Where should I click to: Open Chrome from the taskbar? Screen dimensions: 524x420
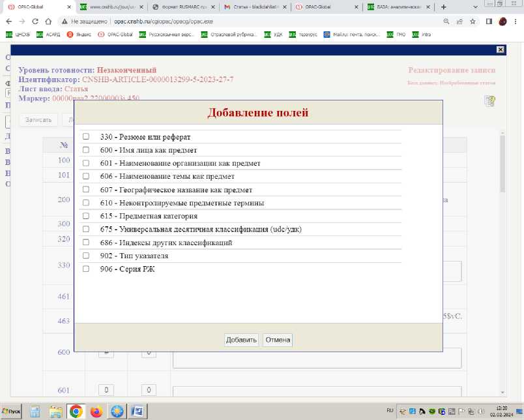[x=76, y=412]
